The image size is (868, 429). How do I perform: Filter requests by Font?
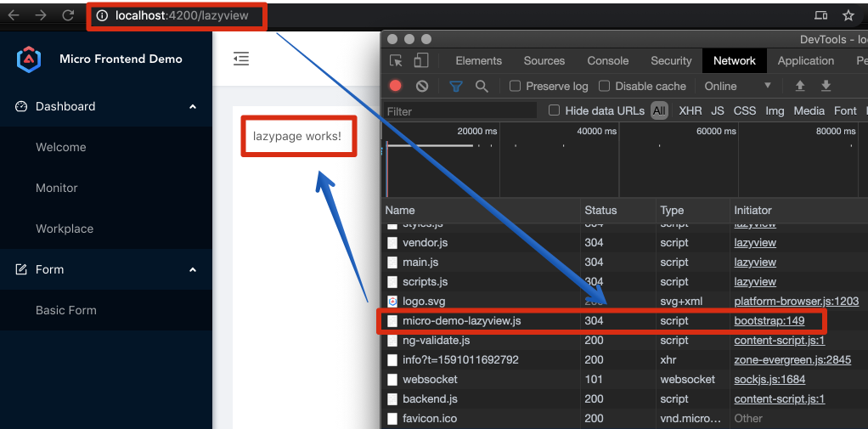pyautogui.click(x=845, y=110)
